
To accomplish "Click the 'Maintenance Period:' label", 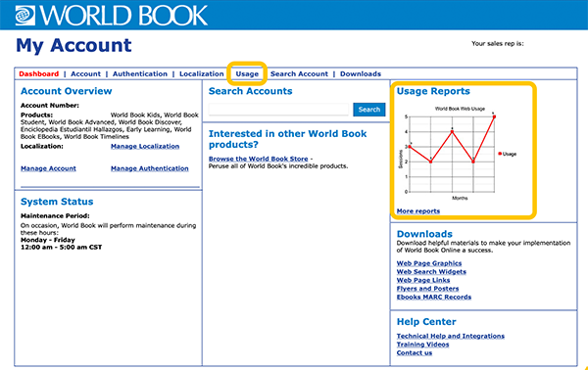I will 55,215.
